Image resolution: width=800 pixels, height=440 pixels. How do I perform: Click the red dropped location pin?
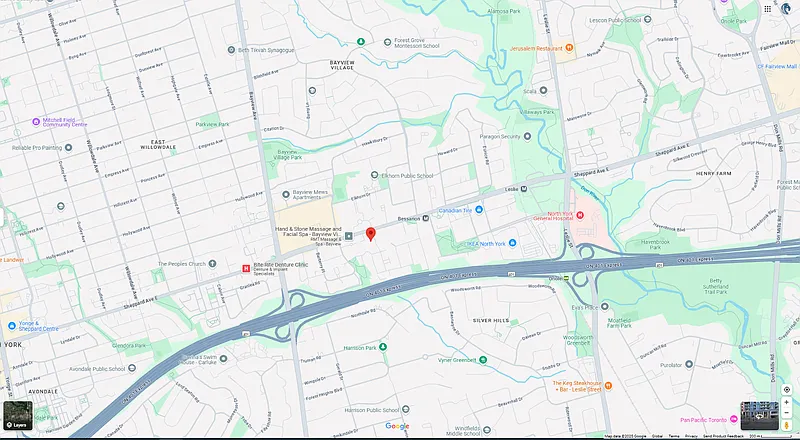pyautogui.click(x=371, y=234)
